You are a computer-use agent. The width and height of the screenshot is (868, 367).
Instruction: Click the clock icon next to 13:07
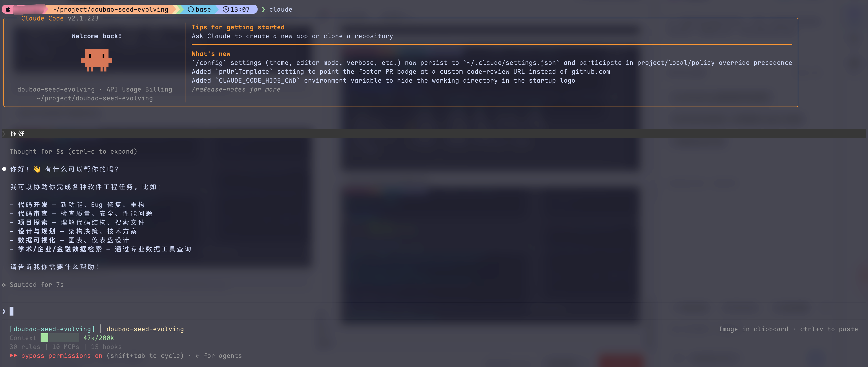tap(226, 9)
